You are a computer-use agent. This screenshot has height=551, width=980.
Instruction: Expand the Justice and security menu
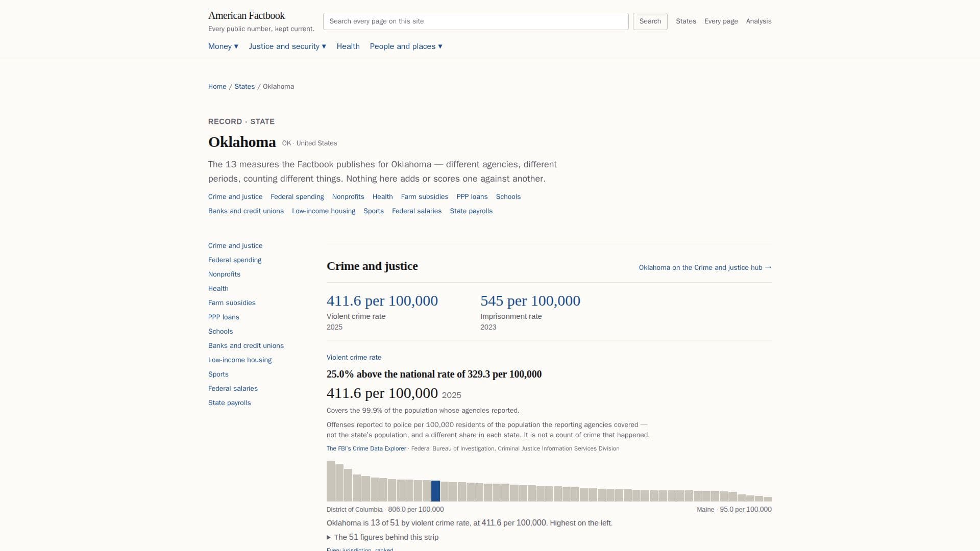287,46
